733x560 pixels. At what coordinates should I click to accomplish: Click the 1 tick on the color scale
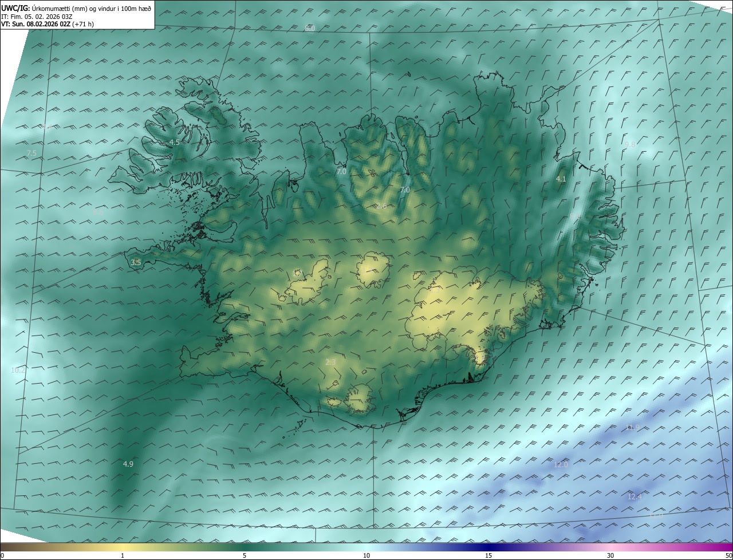[123, 555]
